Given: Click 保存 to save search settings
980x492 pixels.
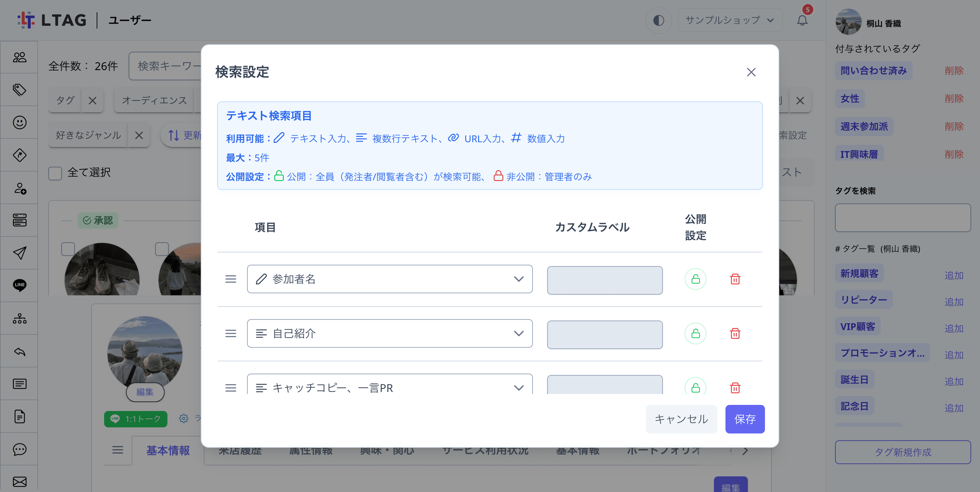Looking at the screenshot, I should tap(745, 419).
